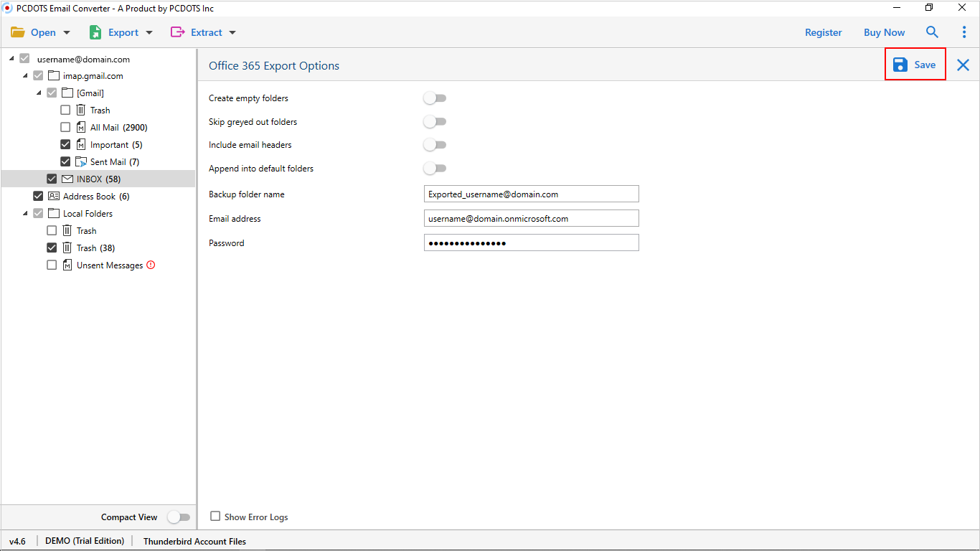980x551 pixels.
Task: Collapse the [Gmail] folder node
Action: (39, 93)
